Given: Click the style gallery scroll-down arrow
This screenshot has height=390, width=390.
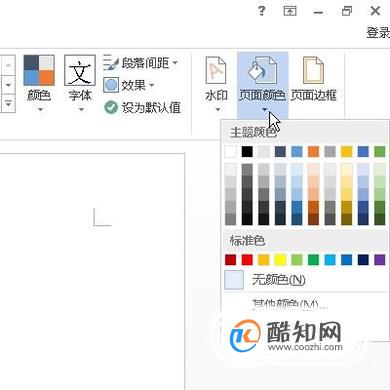Looking at the screenshot, I should 8,85.
